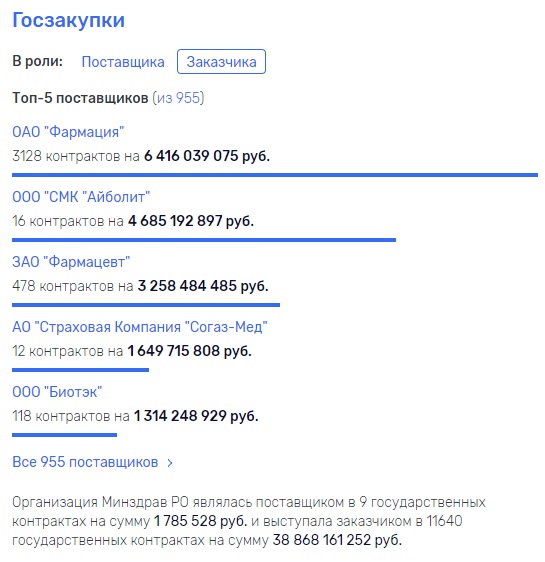
Task: Click the 38 868 161 252 руб. total sum
Action: click(337, 540)
